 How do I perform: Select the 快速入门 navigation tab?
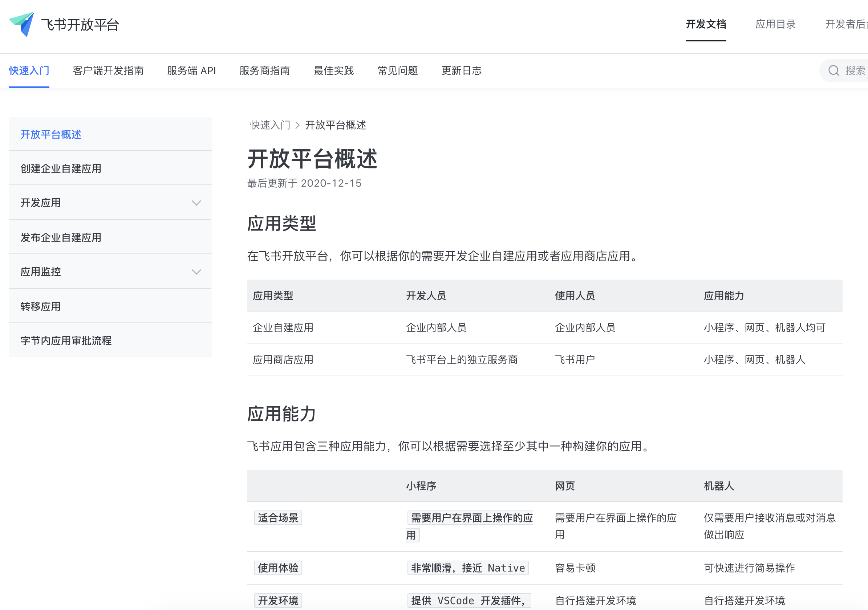(29, 71)
